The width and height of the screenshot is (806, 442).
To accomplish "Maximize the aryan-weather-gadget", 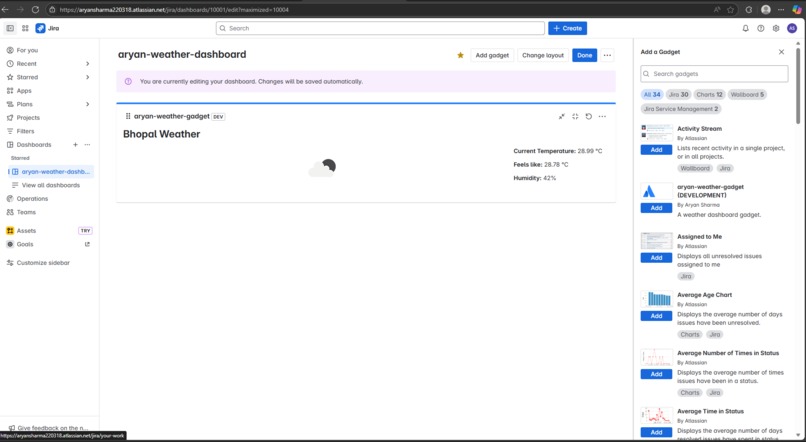I will pos(575,117).
